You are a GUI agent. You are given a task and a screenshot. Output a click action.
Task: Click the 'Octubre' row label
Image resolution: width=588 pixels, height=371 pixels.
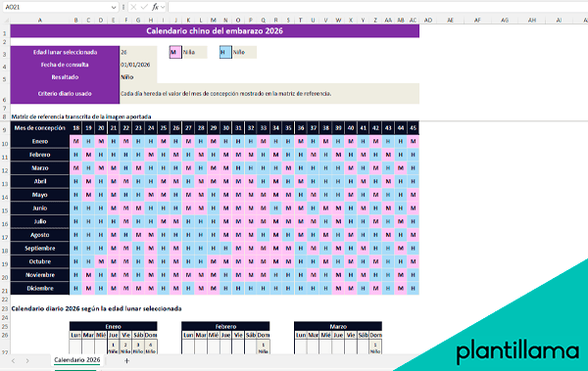[x=40, y=261]
